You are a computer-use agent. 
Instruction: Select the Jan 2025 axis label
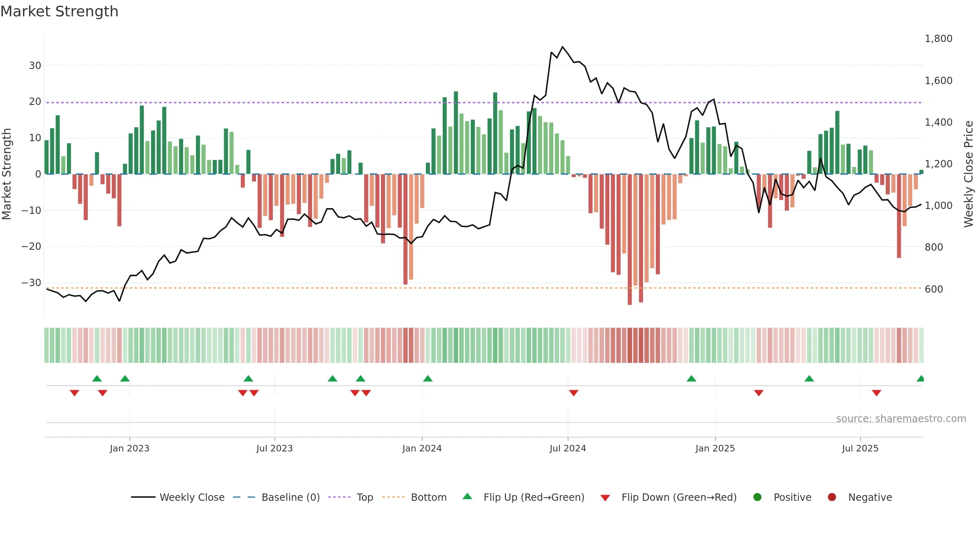click(x=715, y=448)
